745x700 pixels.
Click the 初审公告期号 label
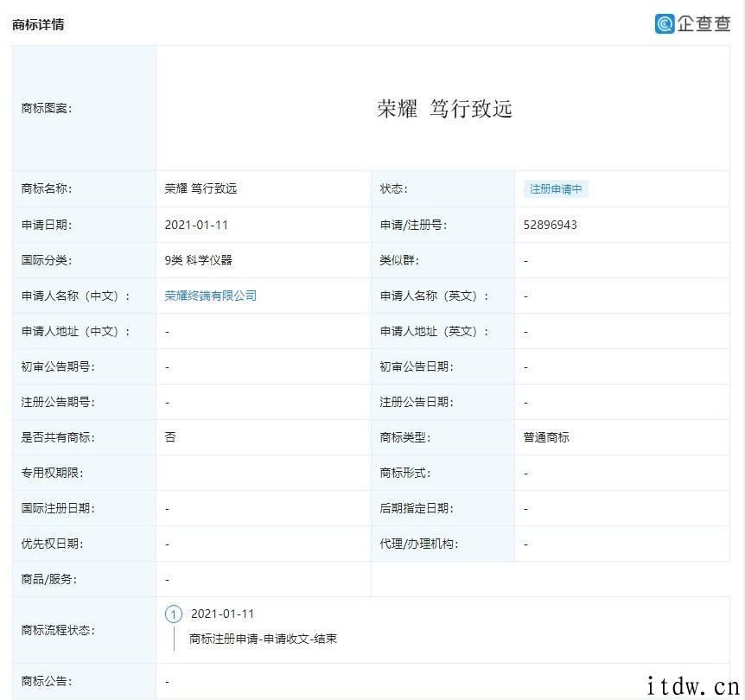pos(58,366)
